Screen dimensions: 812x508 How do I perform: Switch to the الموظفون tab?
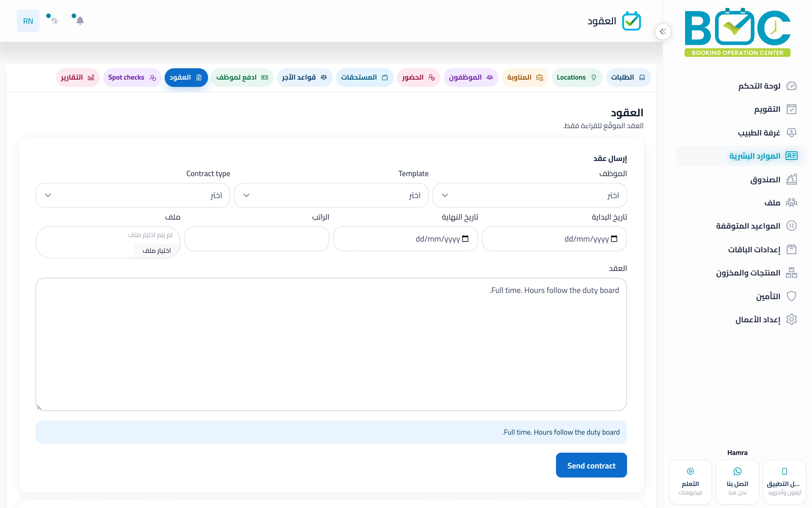[471, 78]
